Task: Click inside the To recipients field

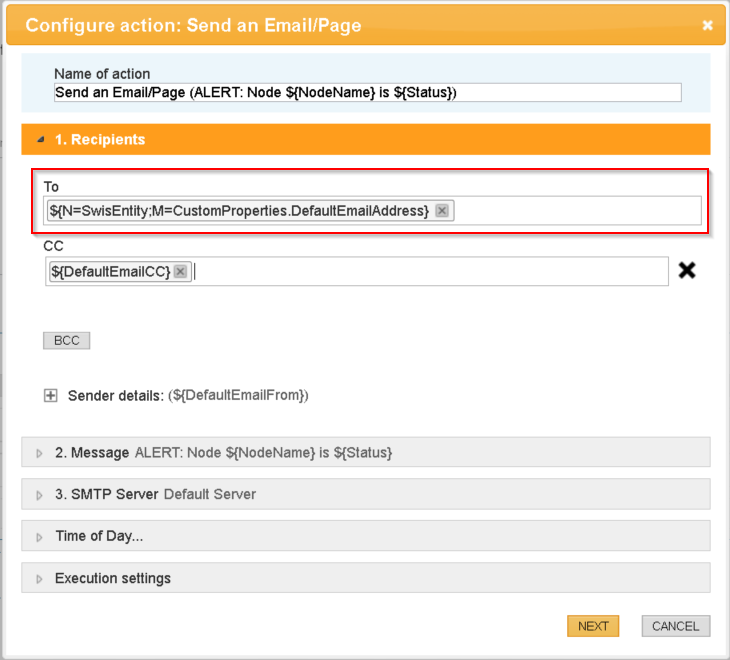Action: click(372, 211)
